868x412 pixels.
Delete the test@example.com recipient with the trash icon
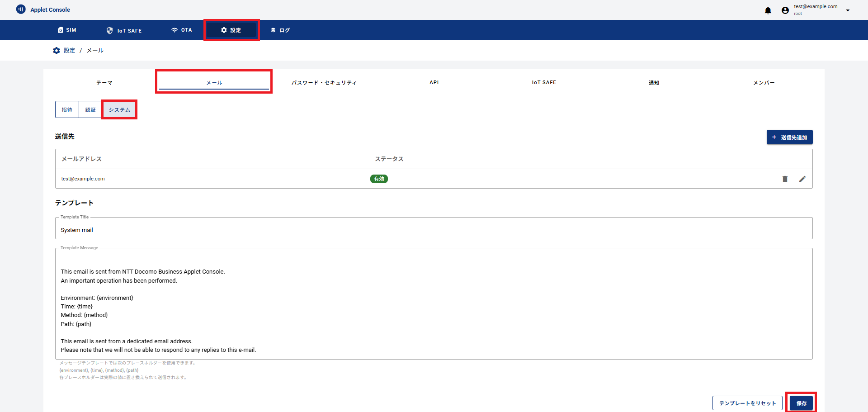click(785, 179)
